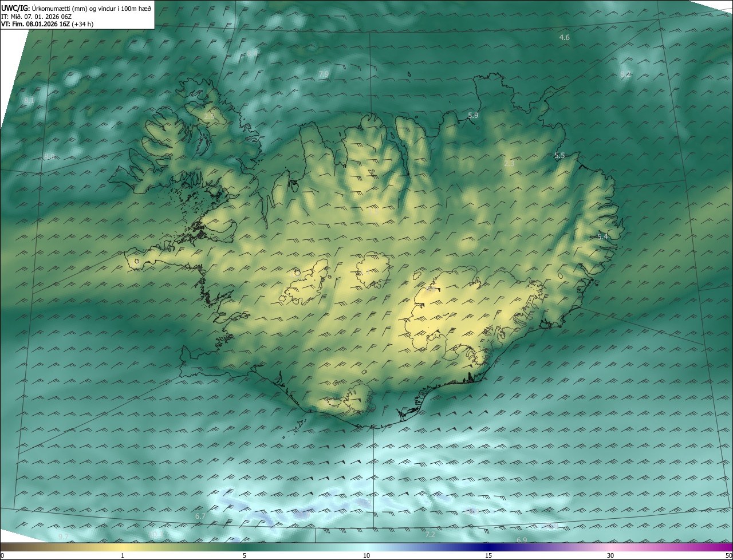Viewport: 733px width, 560px height.
Task: Click the 6.7 value label on the map
Action: tap(200, 516)
